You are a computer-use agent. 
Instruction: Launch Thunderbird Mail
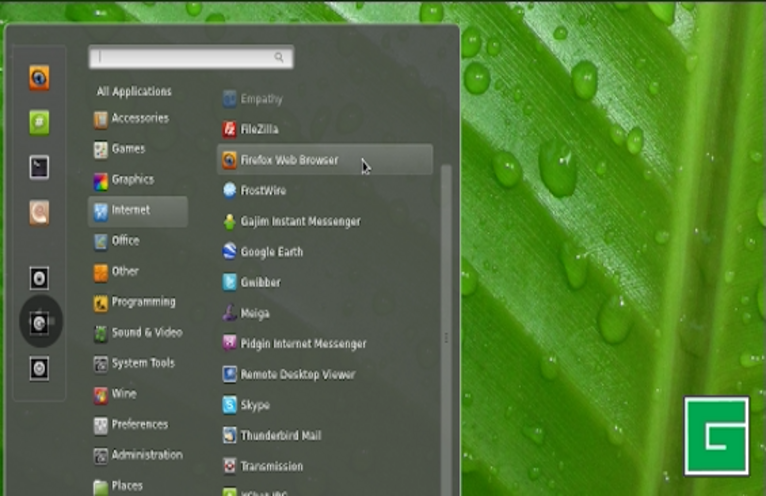tap(279, 436)
